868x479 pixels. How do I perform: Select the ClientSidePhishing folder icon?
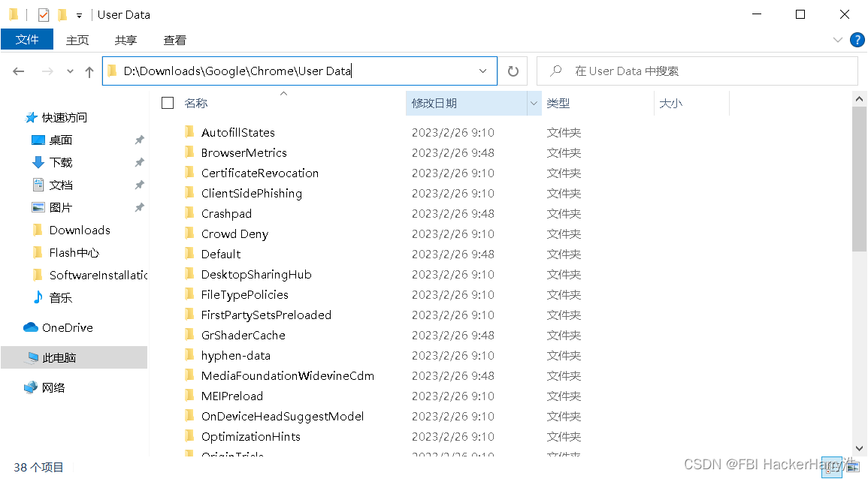[189, 192]
